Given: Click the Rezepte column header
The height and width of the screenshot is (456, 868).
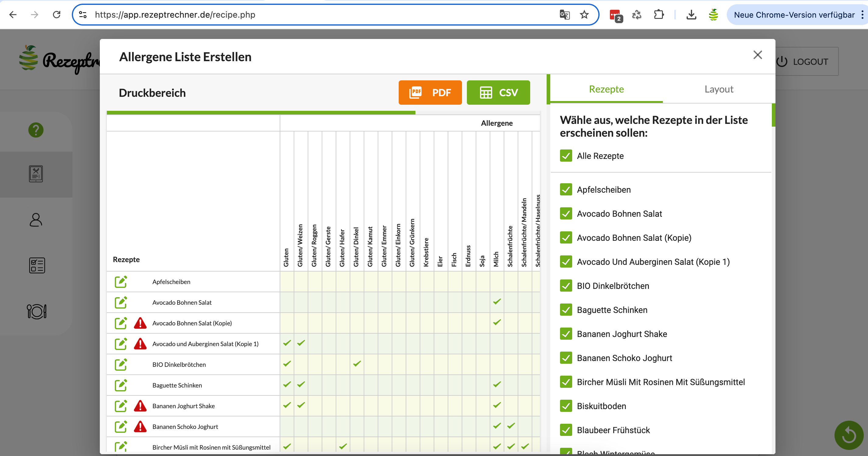Looking at the screenshot, I should [x=126, y=260].
